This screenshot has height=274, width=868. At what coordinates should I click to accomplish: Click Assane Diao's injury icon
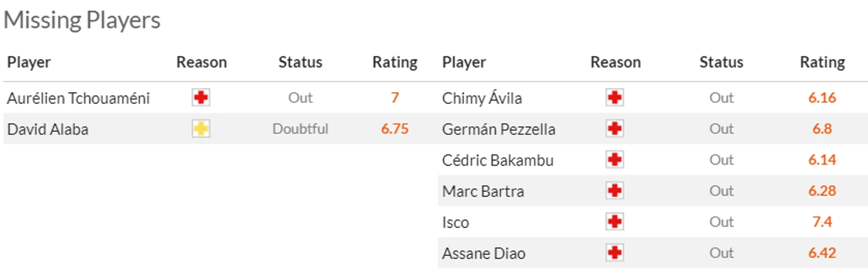(615, 253)
